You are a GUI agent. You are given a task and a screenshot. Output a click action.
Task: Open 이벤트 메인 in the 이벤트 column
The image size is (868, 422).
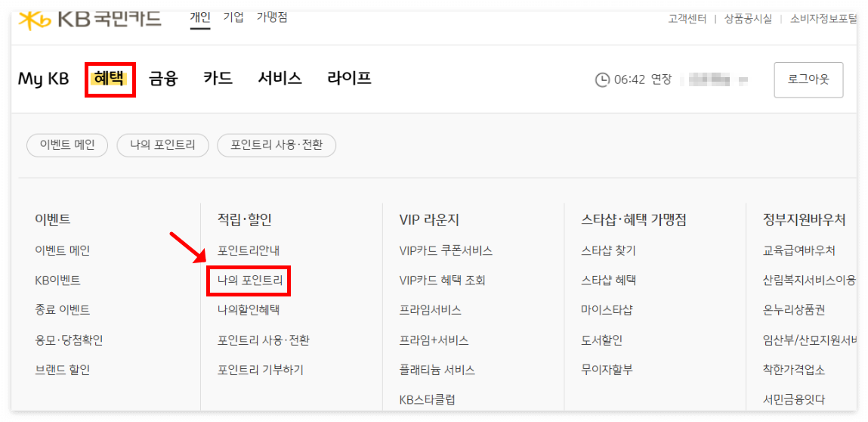pos(62,250)
